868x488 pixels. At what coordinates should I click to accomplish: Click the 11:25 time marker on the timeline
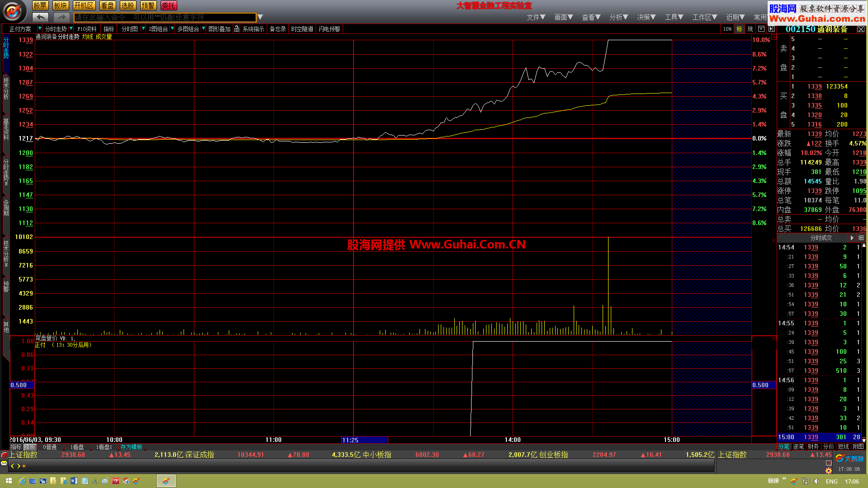coord(365,440)
